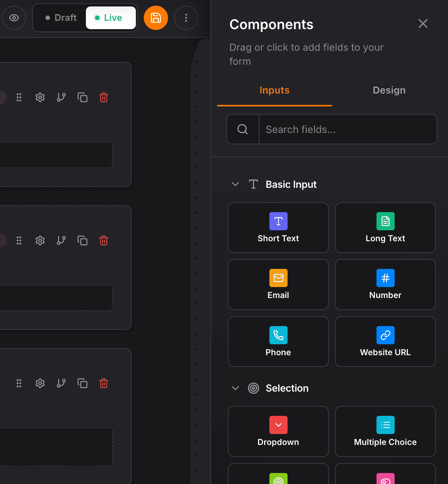This screenshot has height=484, width=448.
Task: Open settings for the first form field
Action: pos(40,97)
